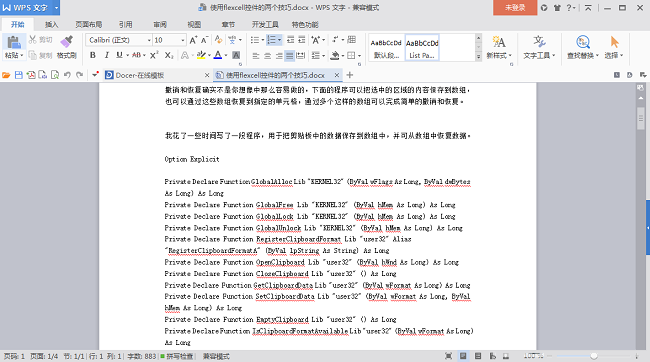Toggle print layout view in status bar

[463, 356]
